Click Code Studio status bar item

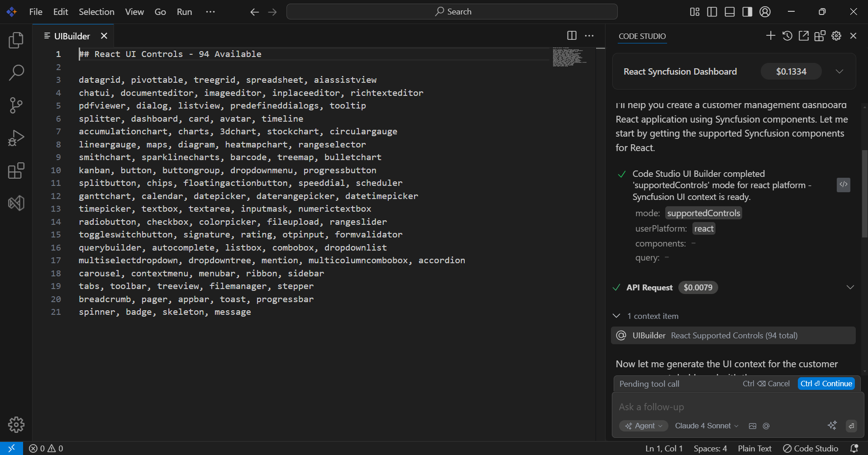(811, 448)
